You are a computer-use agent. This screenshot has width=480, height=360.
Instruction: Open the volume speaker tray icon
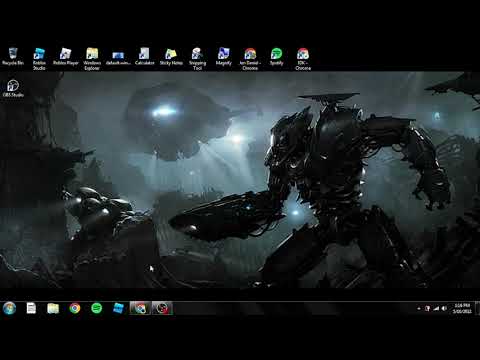444,309
